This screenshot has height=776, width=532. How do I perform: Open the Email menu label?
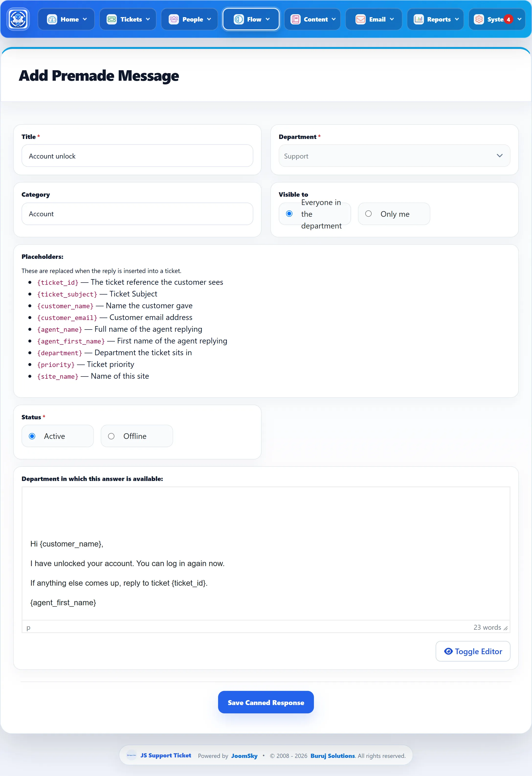[x=377, y=19]
